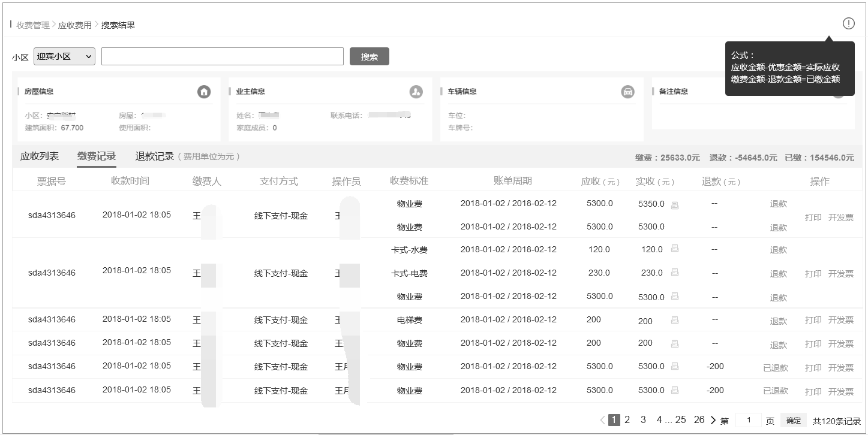Click the receipt icon in the 电梯费 row
This screenshot has height=435, width=868.
coord(674,321)
